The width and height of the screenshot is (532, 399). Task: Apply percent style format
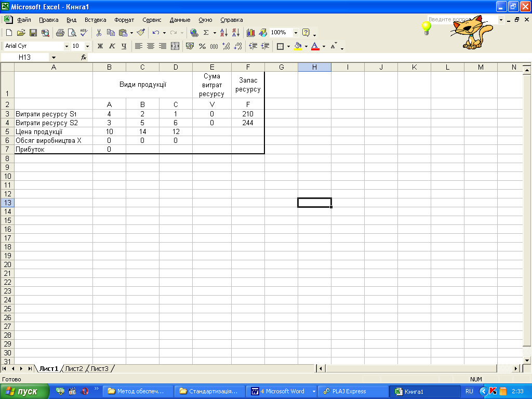click(x=202, y=46)
